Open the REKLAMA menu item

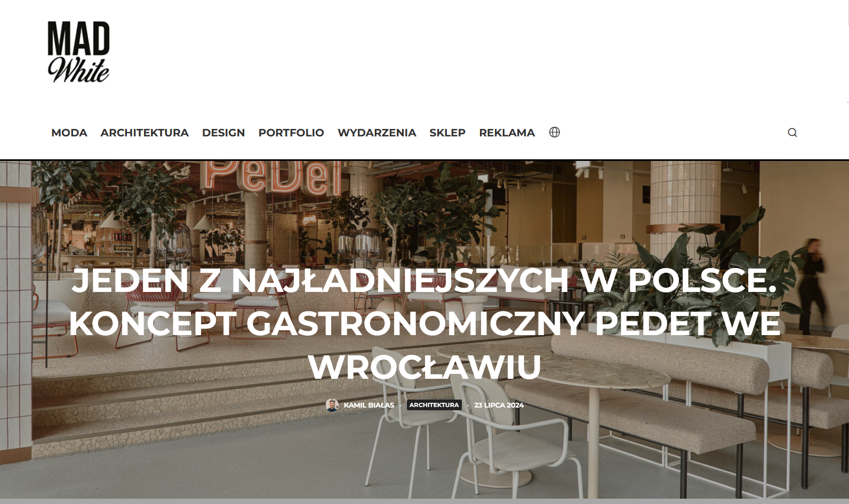(507, 133)
